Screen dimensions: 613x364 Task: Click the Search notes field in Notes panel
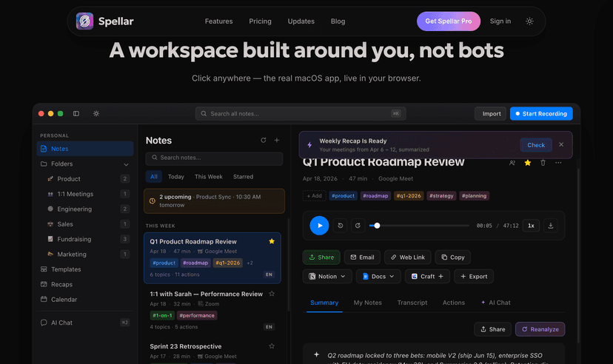(x=214, y=158)
